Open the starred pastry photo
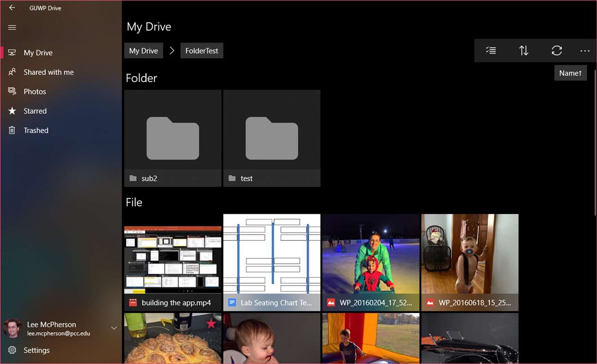Screen dimensions: 597x364 [x=173, y=338]
